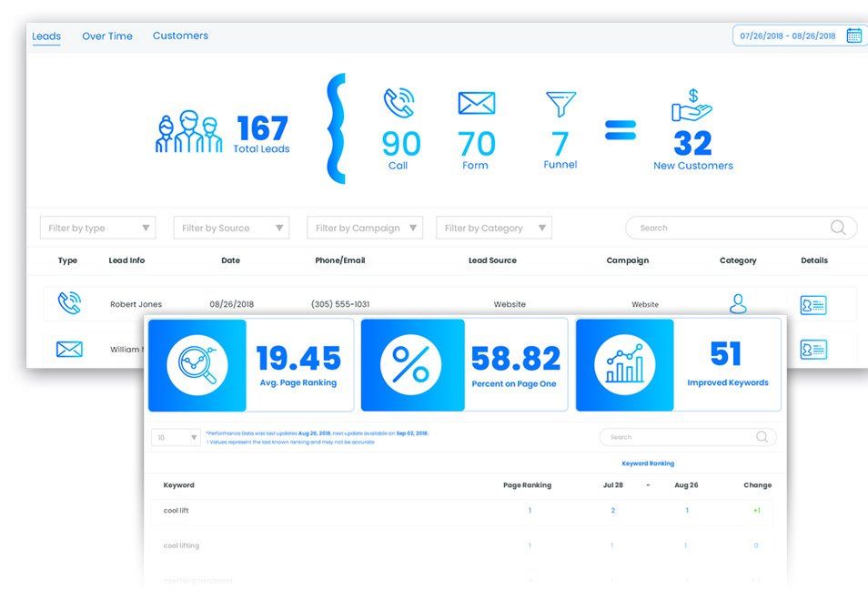Open the Filter by Campaign dropdown

click(x=365, y=228)
